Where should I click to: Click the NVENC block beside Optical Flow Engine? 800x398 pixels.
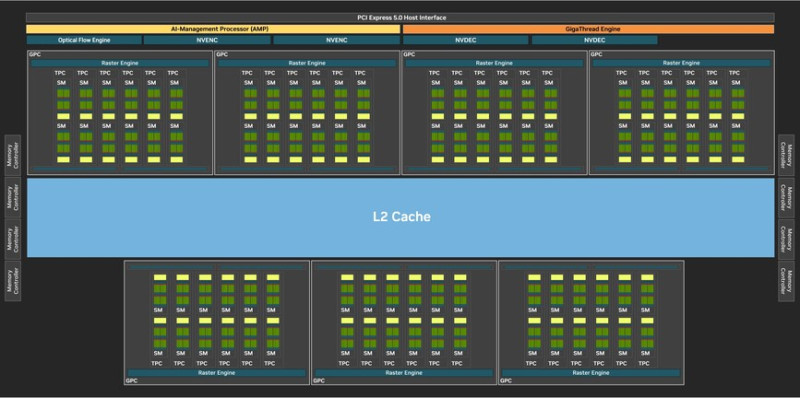tap(207, 40)
